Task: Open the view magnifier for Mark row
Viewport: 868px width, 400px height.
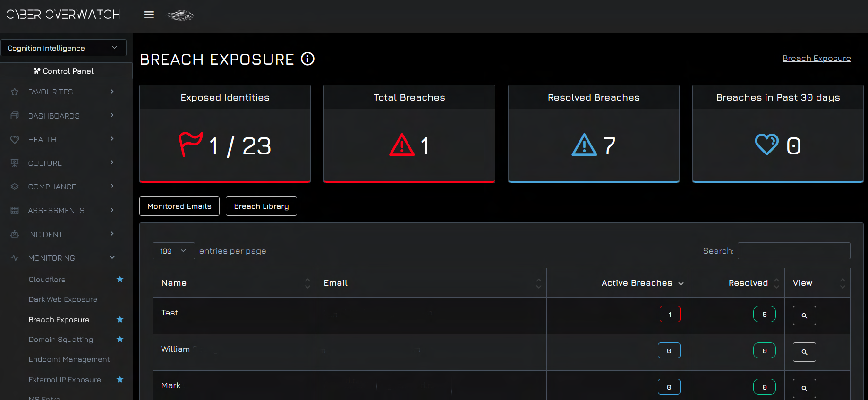Action: (x=804, y=388)
